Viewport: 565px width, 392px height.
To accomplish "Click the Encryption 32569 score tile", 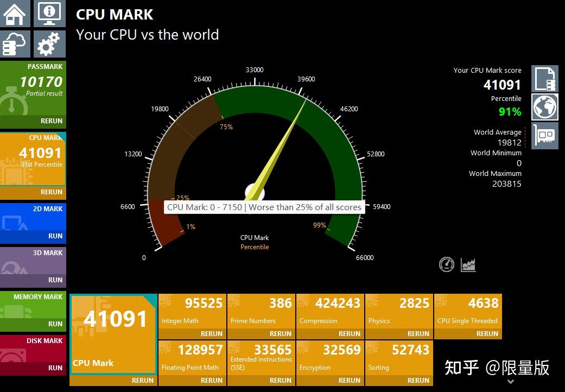I will pos(330,358).
